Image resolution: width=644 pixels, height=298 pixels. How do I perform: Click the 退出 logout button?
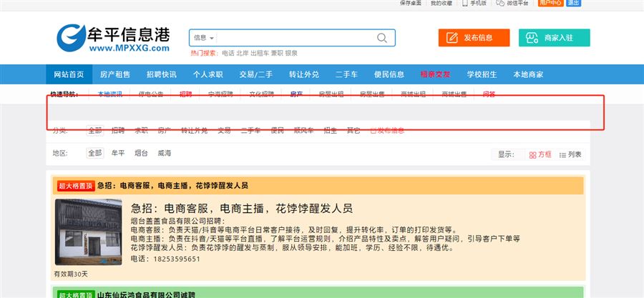click(573, 3)
